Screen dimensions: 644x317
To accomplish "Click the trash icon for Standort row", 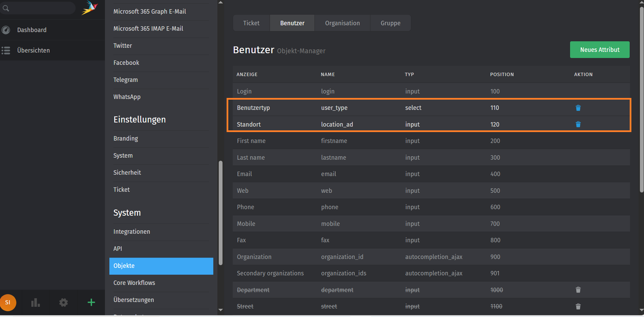I will click(x=578, y=124).
